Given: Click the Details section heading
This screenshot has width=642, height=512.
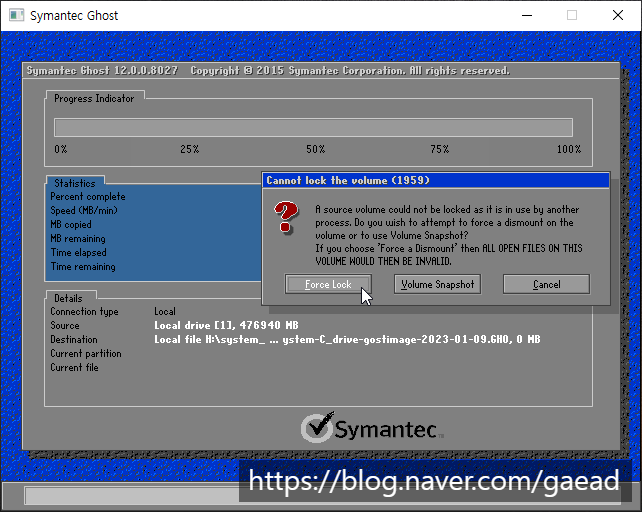Looking at the screenshot, I should 68,298.
